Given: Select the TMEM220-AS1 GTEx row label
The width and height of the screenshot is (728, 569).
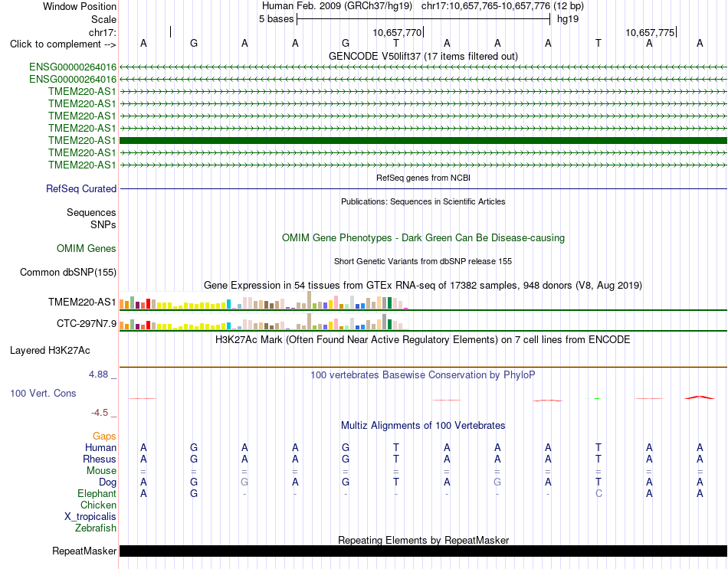Looking at the screenshot, I should (x=82, y=302).
